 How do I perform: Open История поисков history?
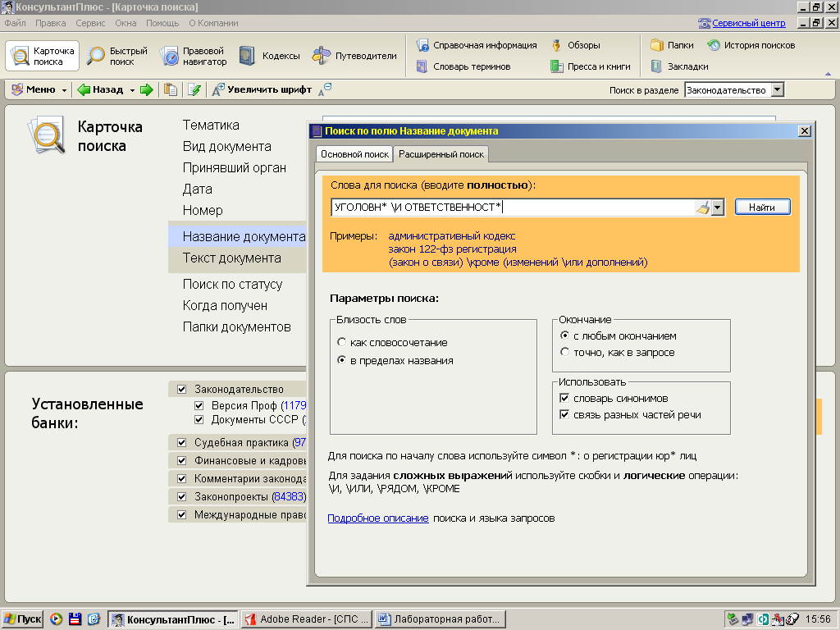point(751,45)
